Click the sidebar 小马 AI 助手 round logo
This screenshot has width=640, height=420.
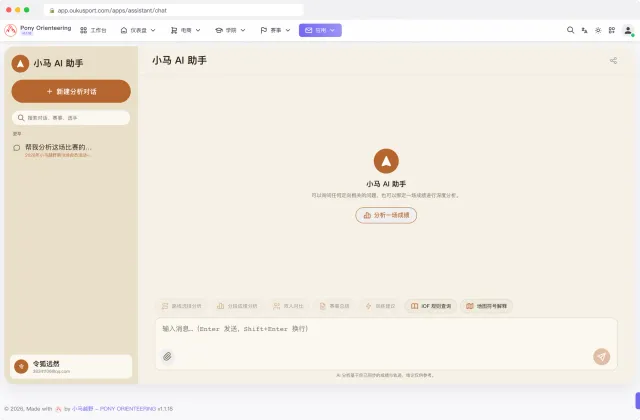pyautogui.click(x=20, y=64)
